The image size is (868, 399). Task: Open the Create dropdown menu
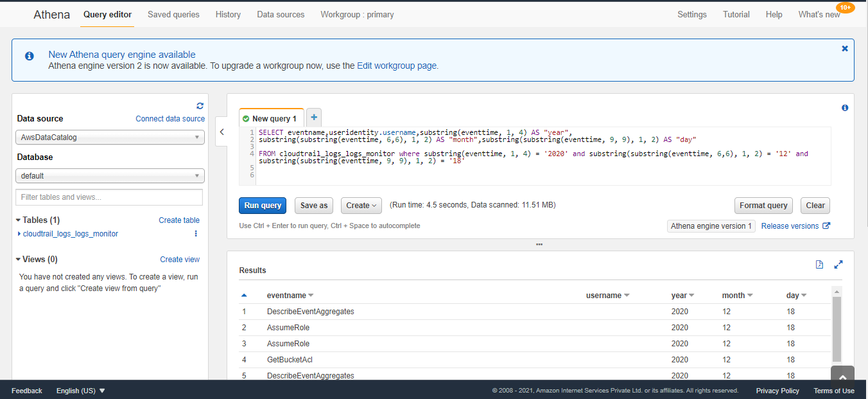[x=361, y=205]
